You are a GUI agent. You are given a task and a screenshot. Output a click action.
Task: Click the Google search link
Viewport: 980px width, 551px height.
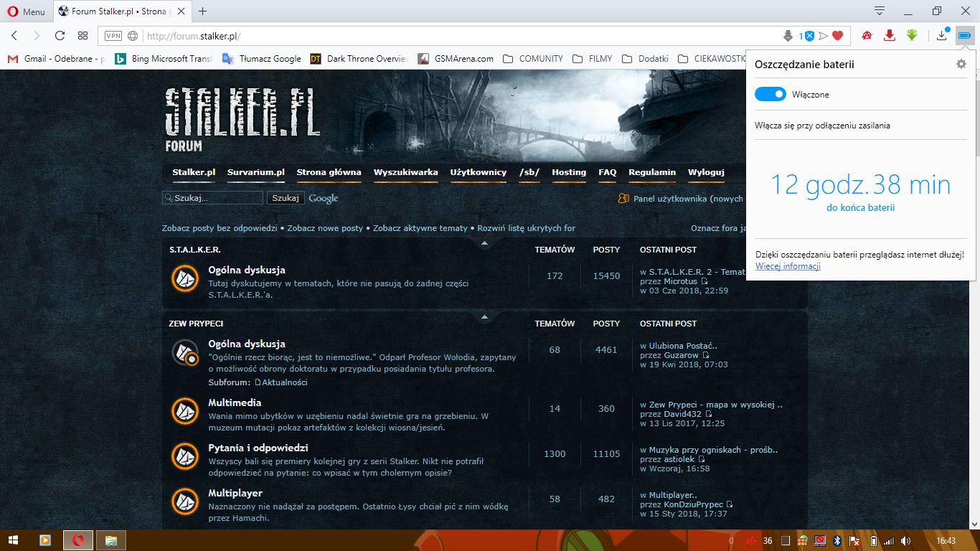tap(324, 198)
